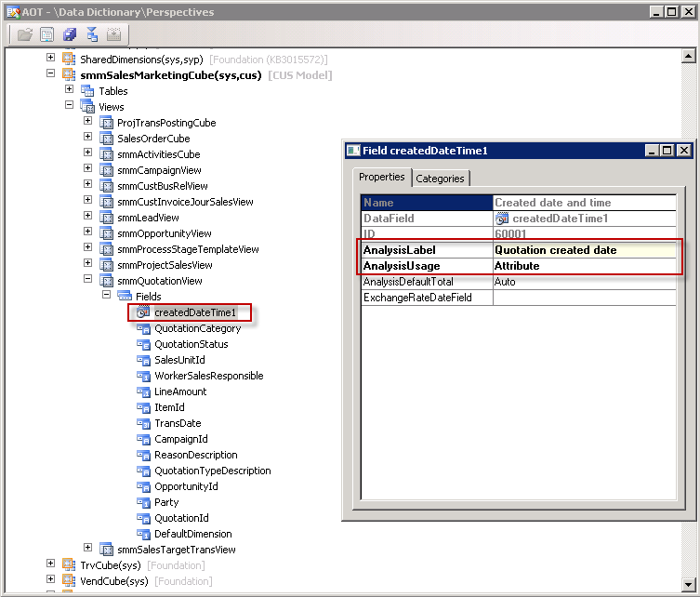Select the CampaignId field
Screen dimensions: 700x597
(x=180, y=439)
